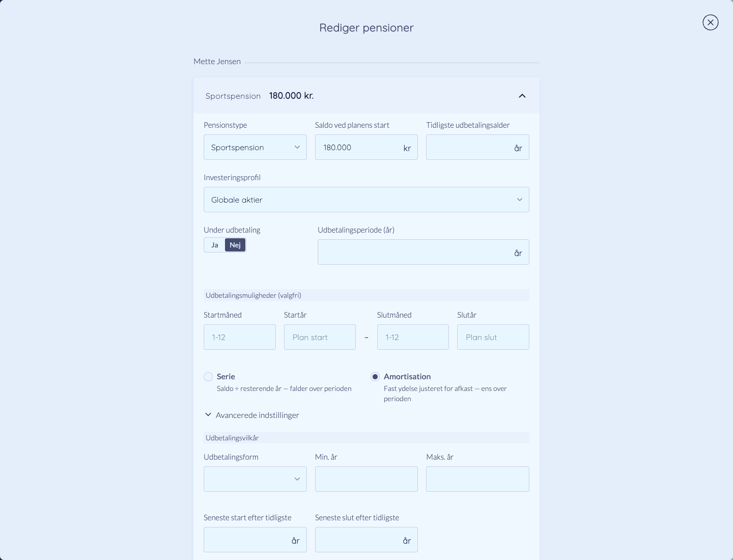
Task: Focus Seneste start efter tidligste field
Action: click(x=255, y=540)
